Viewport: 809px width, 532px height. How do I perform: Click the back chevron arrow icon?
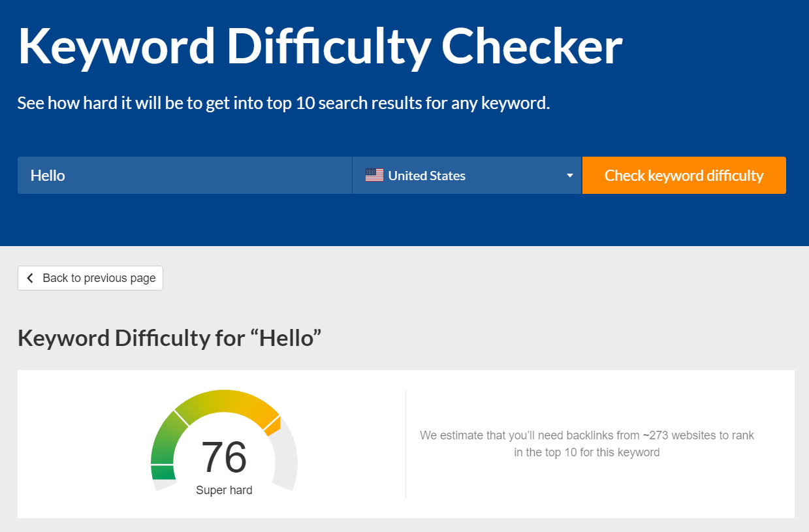pos(30,278)
